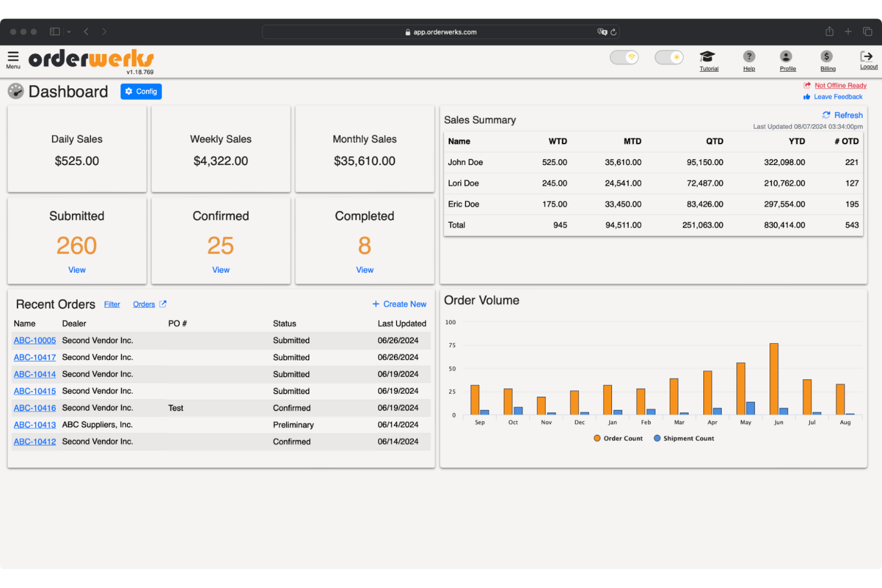882x588 pixels.
Task: Click Create New order link
Action: click(x=399, y=304)
